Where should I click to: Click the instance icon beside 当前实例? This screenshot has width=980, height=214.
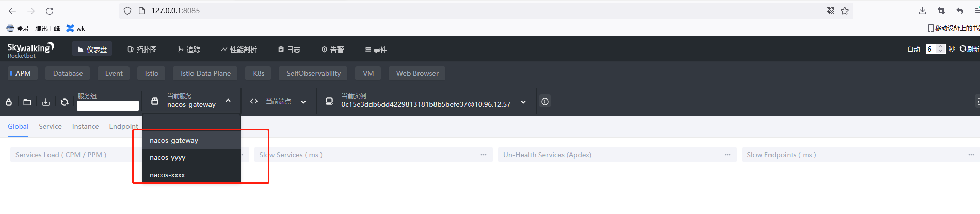(x=329, y=101)
